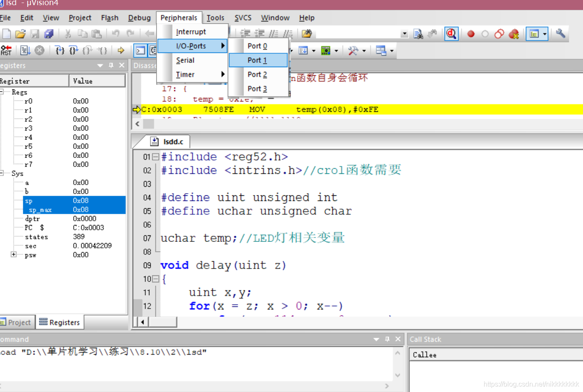Toggle command window icon

click(140, 50)
